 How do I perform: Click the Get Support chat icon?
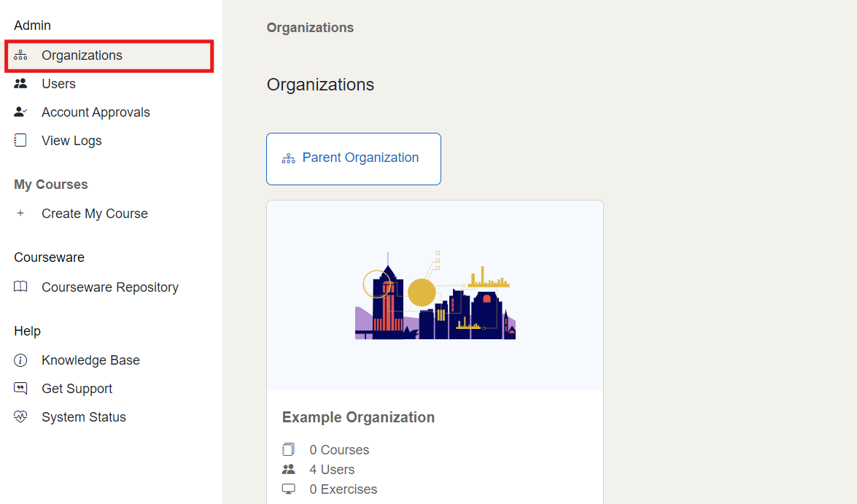click(x=20, y=389)
